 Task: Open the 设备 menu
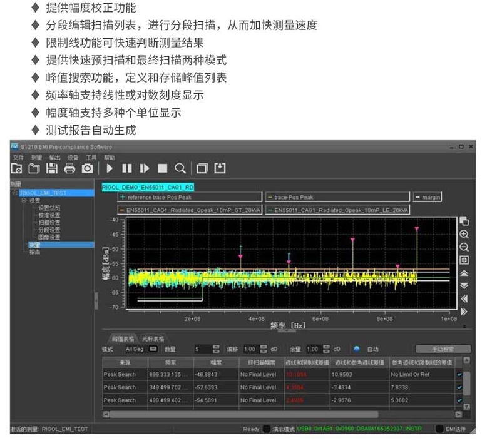[73, 158]
